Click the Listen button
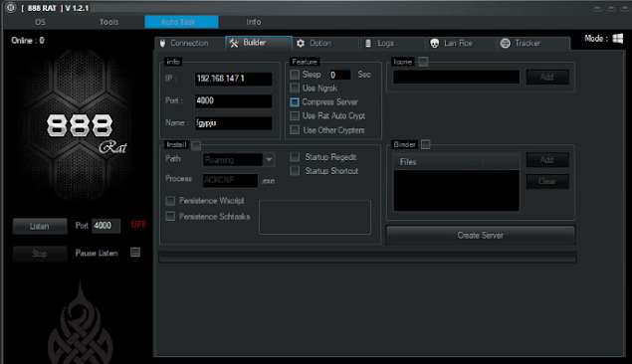 tap(40, 227)
